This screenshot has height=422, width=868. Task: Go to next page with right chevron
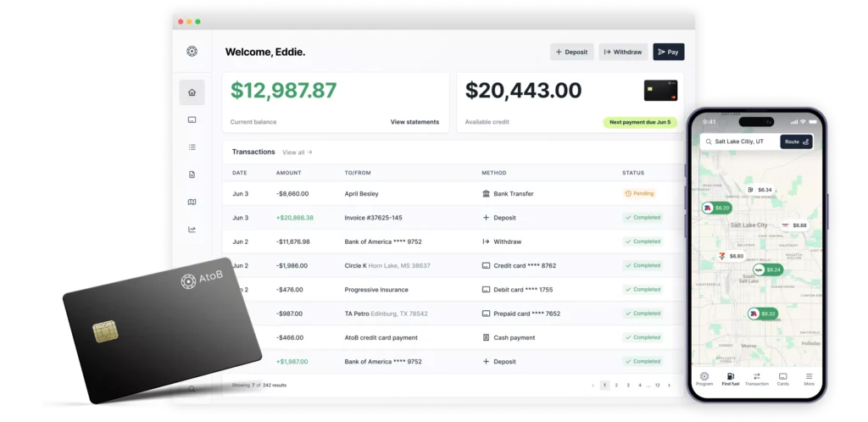click(669, 385)
